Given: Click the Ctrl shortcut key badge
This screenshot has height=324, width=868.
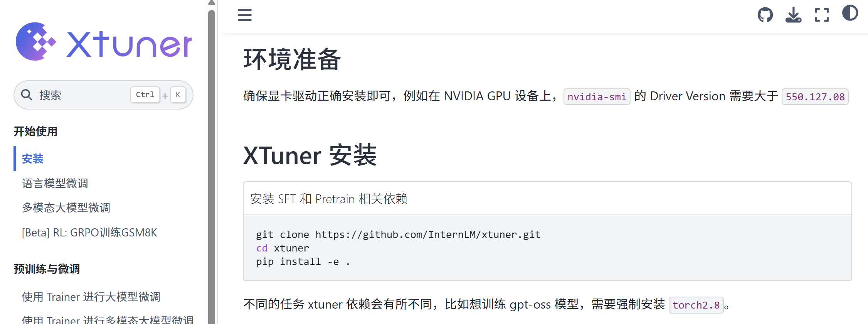Looking at the screenshot, I should pos(145,95).
